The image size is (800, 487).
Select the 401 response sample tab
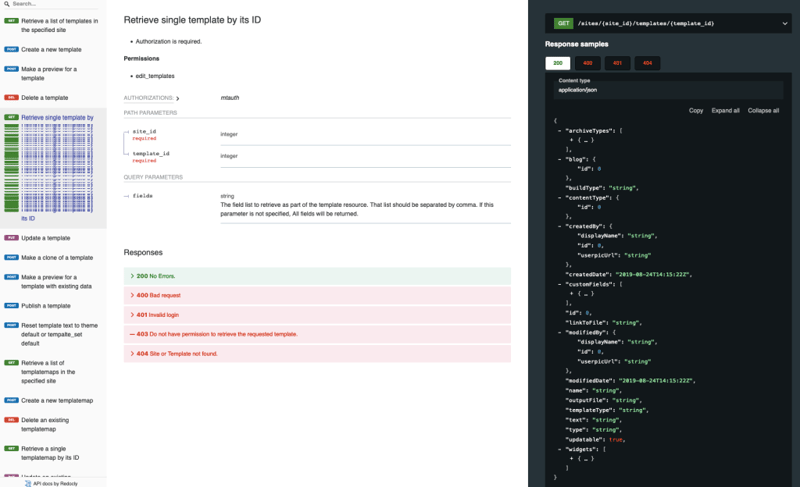coord(617,63)
